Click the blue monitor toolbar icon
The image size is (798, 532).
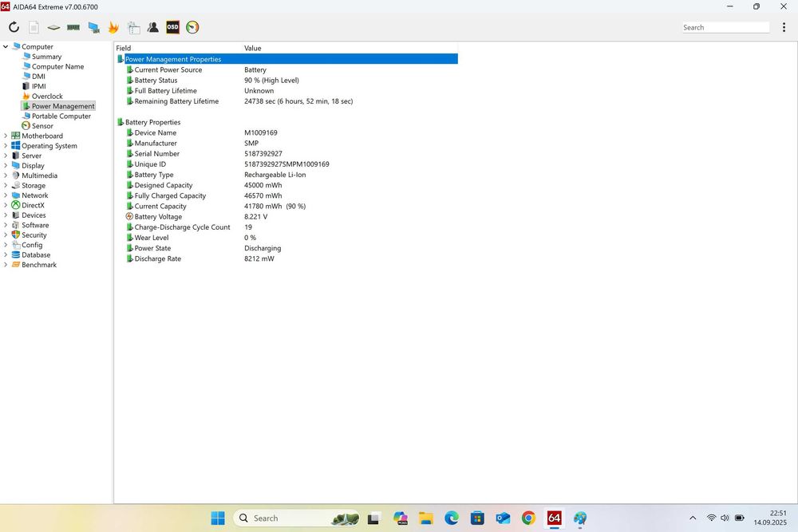pyautogui.click(x=93, y=27)
